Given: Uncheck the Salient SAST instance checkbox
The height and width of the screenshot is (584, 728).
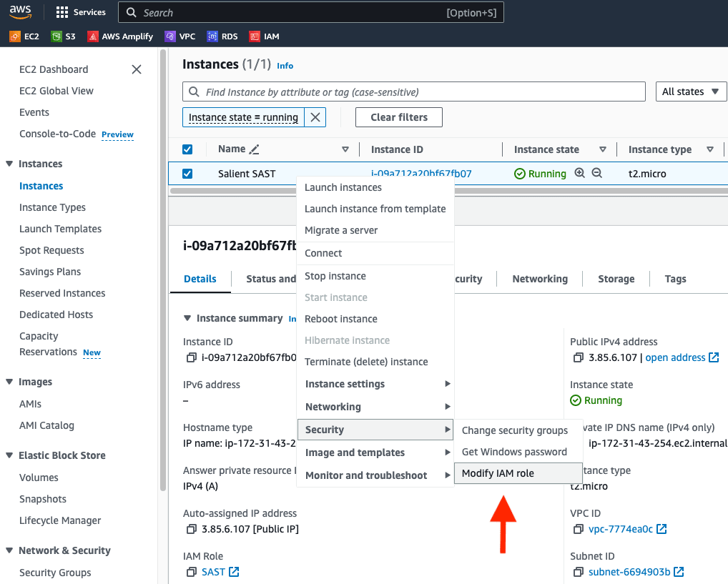Looking at the screenshot, I should point(187,174).
